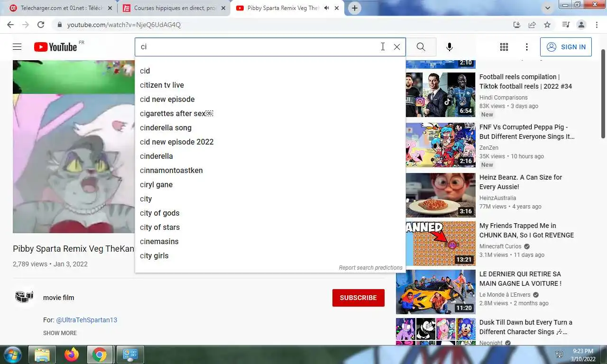This screenshot has width=607, height=364.
Task: Pick the "cid new episode 2022" suggestion
Action: coord(270,142)
